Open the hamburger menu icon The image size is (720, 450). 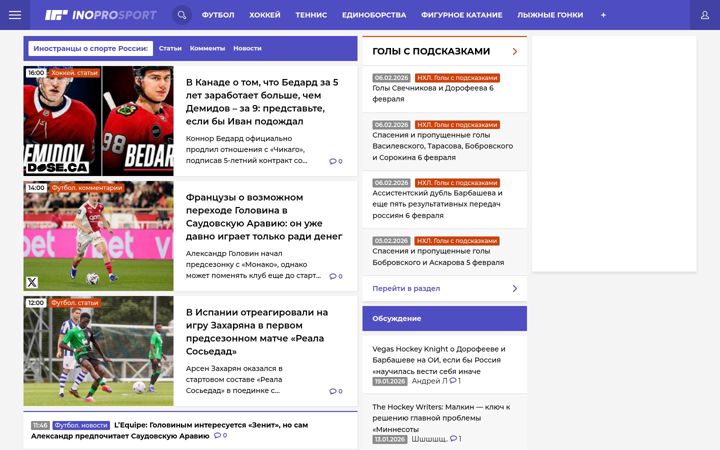pyautogui.click(x=15, y=15)
